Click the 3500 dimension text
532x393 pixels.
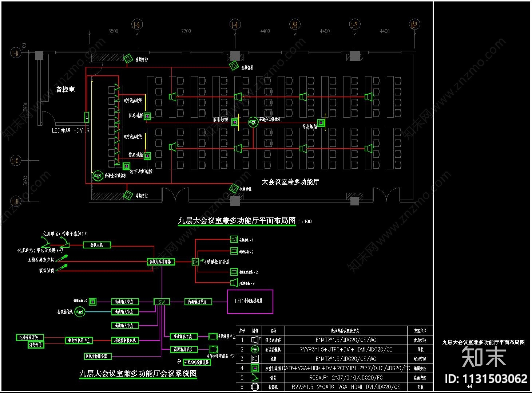[113, 31]
